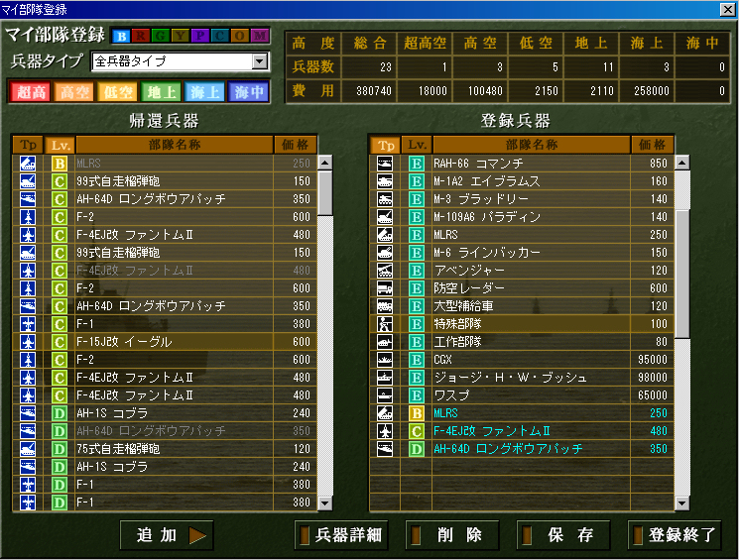Click jet icon of registered F-4EJ改 ファントムII

(385, 431)
